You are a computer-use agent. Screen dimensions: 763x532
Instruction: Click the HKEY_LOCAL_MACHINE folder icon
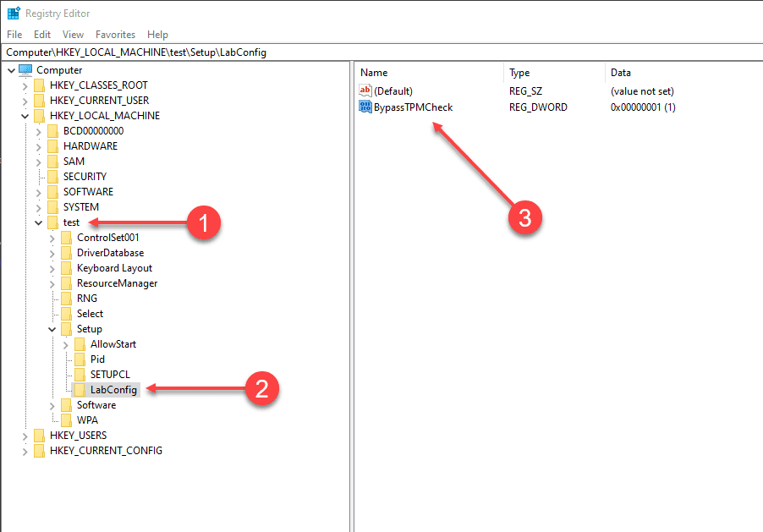(39, 115)
